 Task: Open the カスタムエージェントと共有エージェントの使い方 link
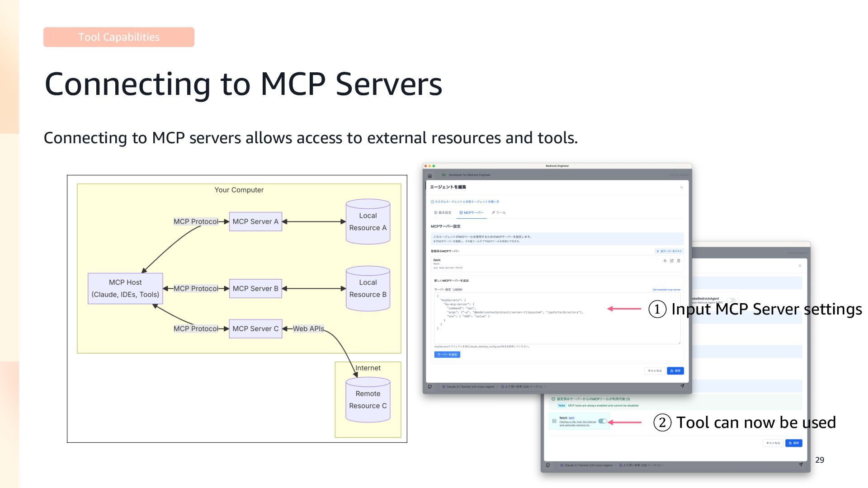click(467, 202)
